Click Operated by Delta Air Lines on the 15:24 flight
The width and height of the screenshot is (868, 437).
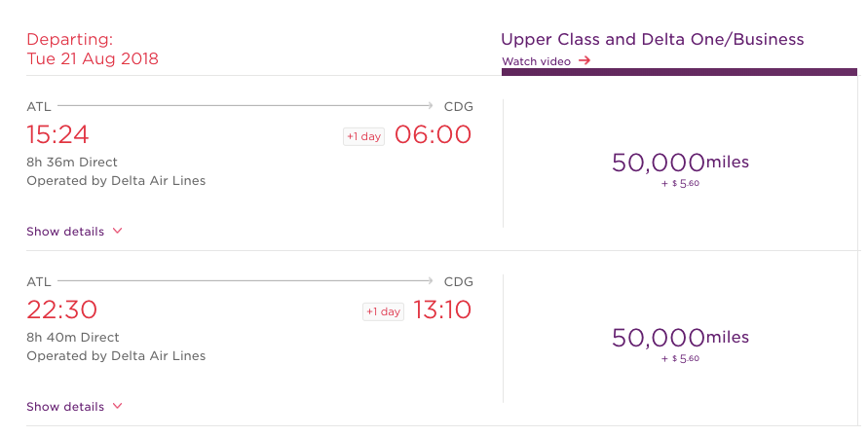[116, 180]
